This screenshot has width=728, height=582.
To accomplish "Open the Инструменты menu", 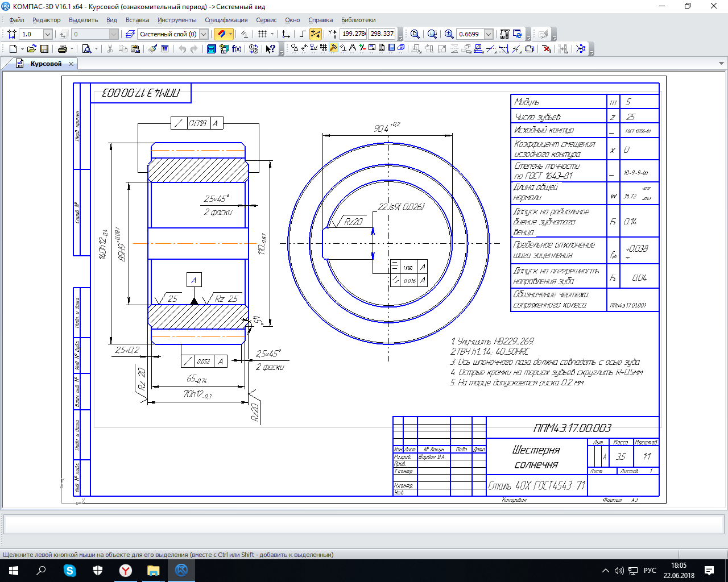I will pos(177,20).
